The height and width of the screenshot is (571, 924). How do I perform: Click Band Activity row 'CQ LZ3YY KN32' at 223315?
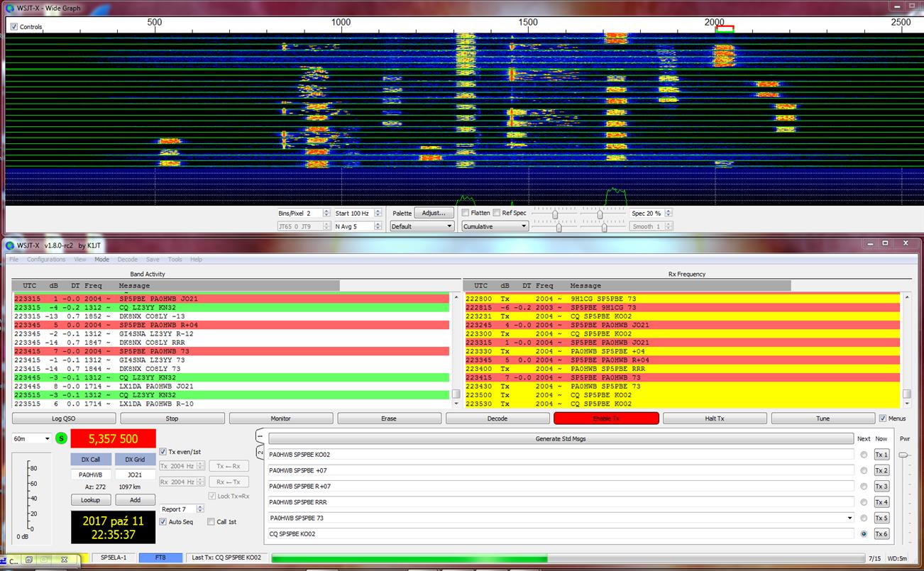coord(231,308)
